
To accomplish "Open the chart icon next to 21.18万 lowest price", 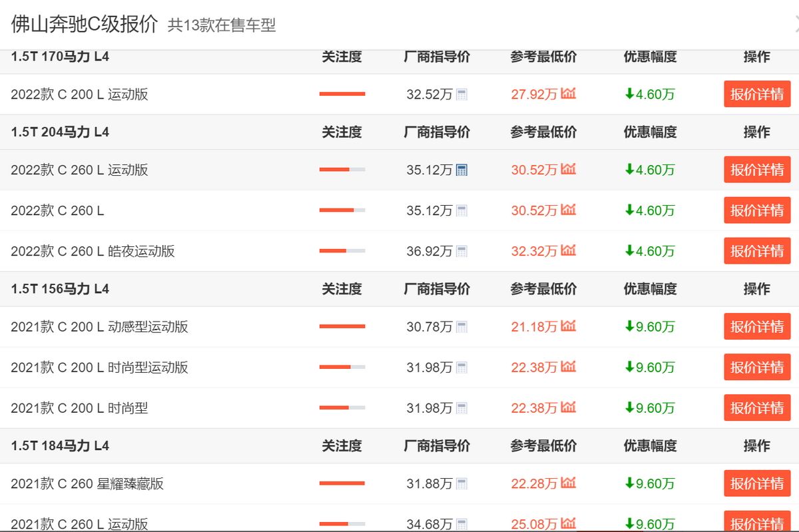I will [567, 326].
